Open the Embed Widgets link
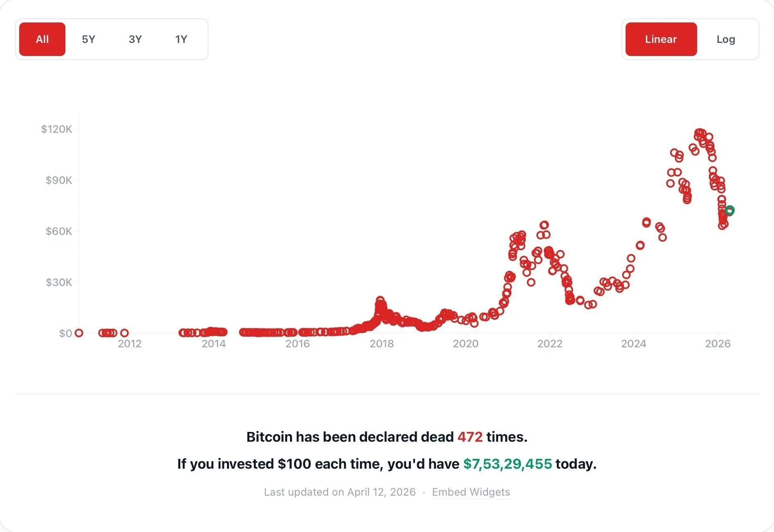 tap(471, 492)
